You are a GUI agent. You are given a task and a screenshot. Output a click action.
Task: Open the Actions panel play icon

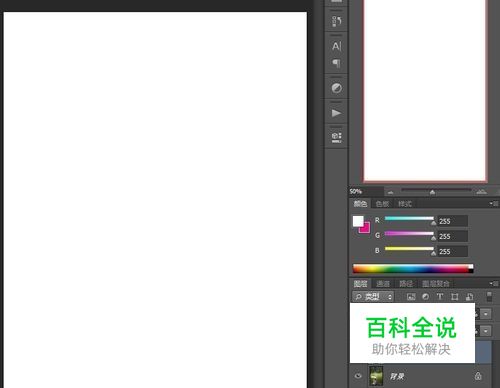tap(336, 113)
